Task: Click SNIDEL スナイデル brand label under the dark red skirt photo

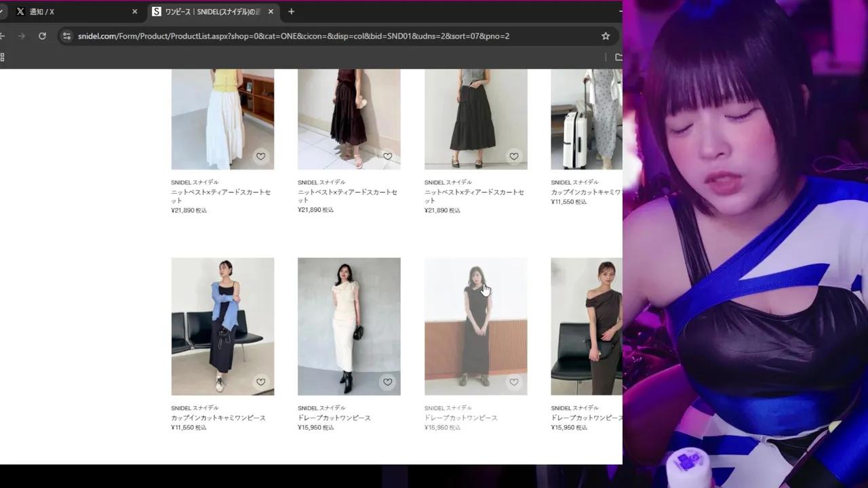Action: tap(321, 182)
